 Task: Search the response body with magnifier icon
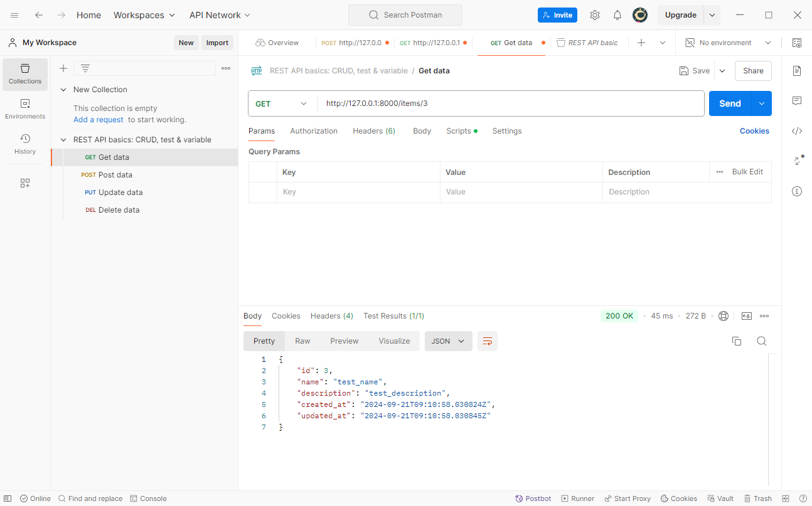click(762, 341)
